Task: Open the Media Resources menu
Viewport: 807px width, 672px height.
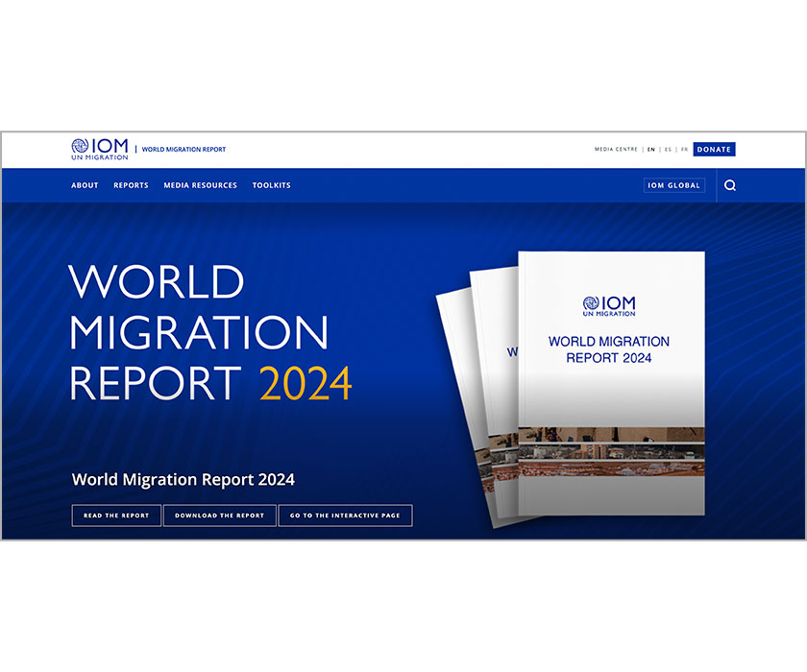Action: click(200, 185)
